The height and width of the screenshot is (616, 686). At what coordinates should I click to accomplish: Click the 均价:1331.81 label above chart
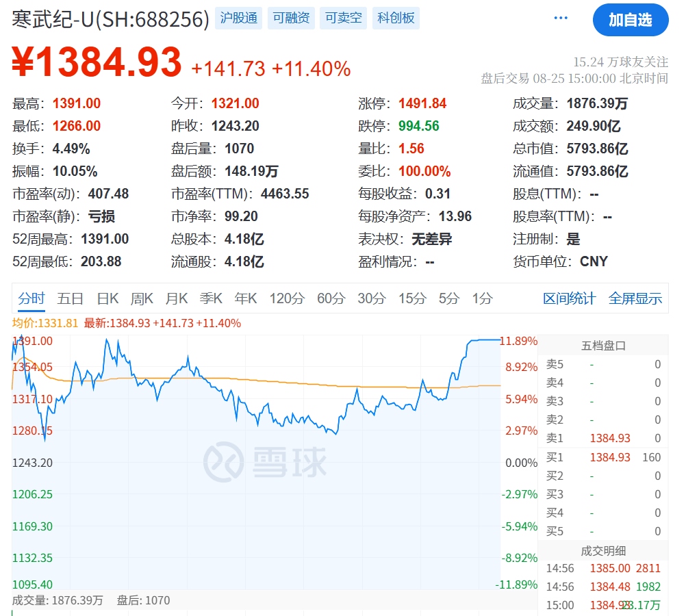[x=45, y=323]
